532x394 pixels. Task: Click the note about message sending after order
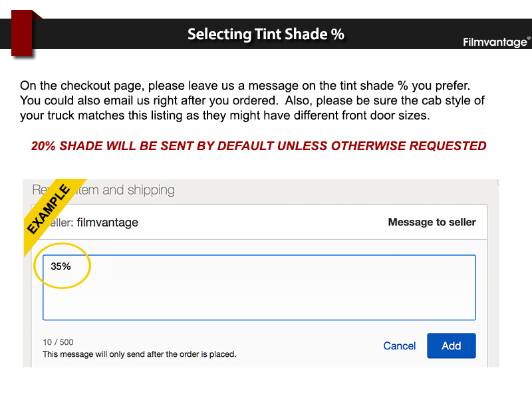(x=139, y=354)
